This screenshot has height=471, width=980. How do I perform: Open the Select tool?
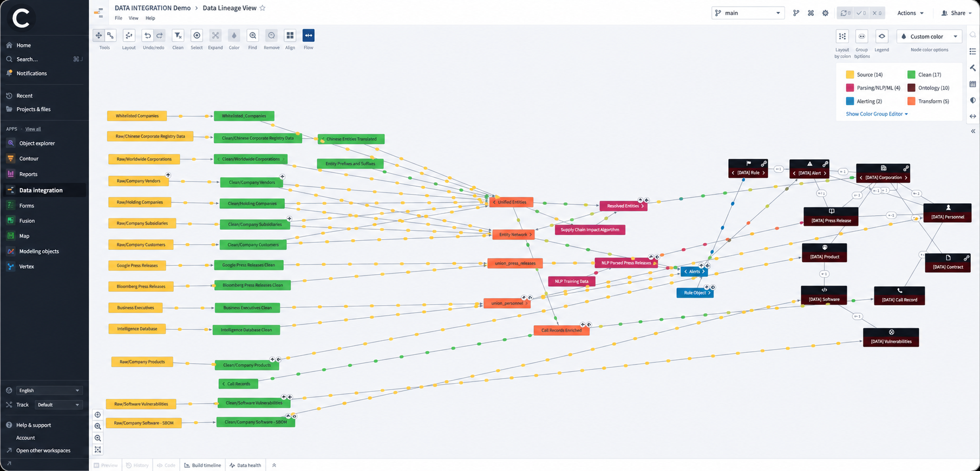click(x=197, y=35)
